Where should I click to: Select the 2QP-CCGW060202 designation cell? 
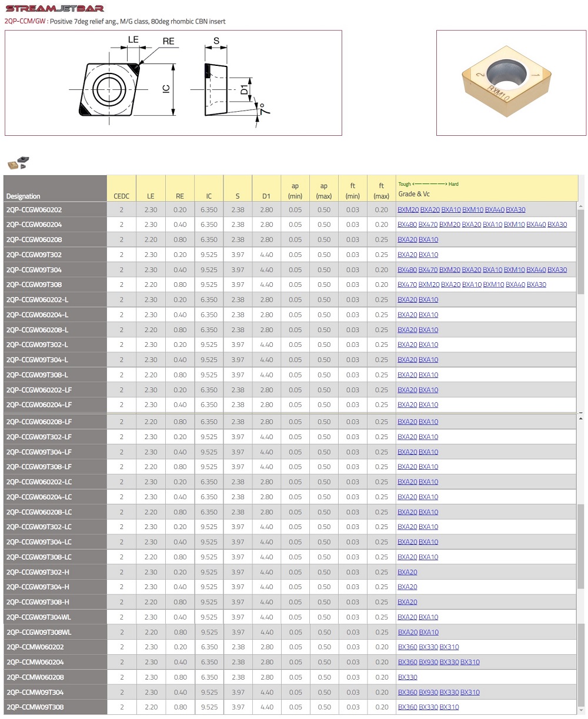[55, 210]
